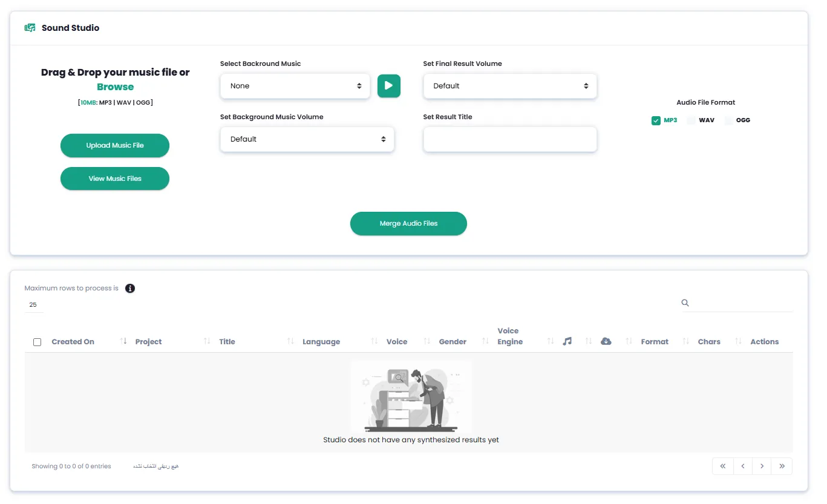This screenshot has height=504, width=827.
Task: Click the Project column header text
Action: click(x=149, y=342)
